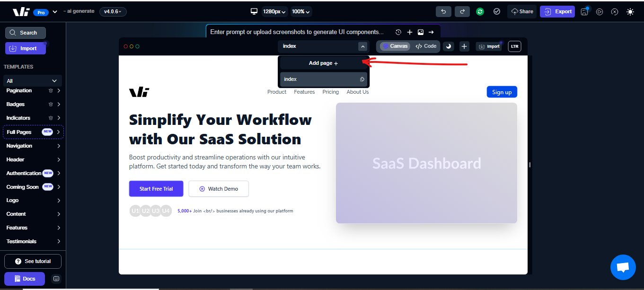Image resolution: width=644 pixels, height=290 pixels.
Task: Click the small panel icon beside Docs
Action: 56,279
